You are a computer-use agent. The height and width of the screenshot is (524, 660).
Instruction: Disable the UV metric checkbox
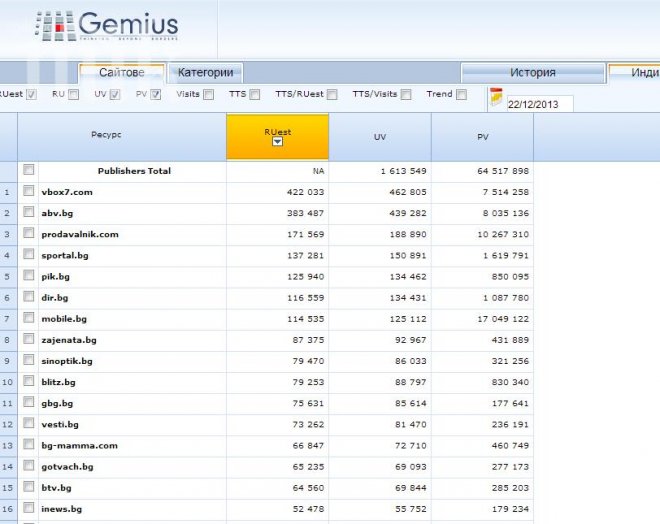(x=115, y=95)
